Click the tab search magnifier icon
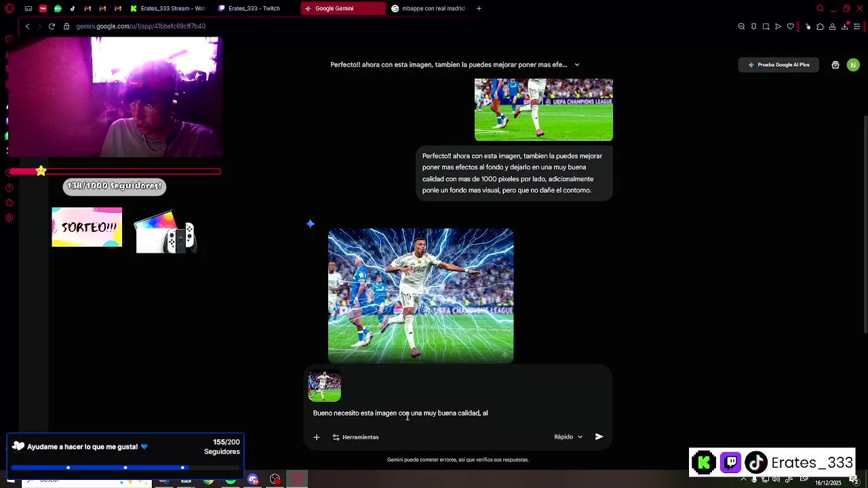The height and width of the screenshot is (488, 868). tap(820, 8)
